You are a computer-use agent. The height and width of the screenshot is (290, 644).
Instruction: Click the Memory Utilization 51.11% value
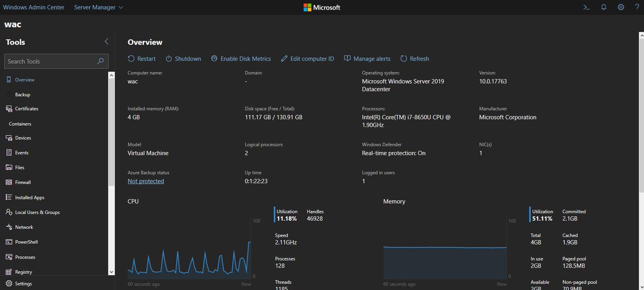point(543,219)
